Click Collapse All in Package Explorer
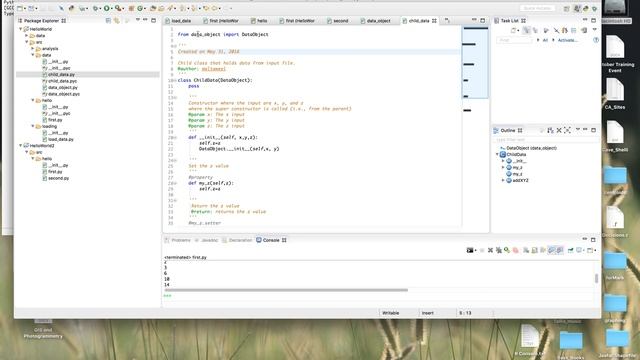 click(x=108, y=20)
